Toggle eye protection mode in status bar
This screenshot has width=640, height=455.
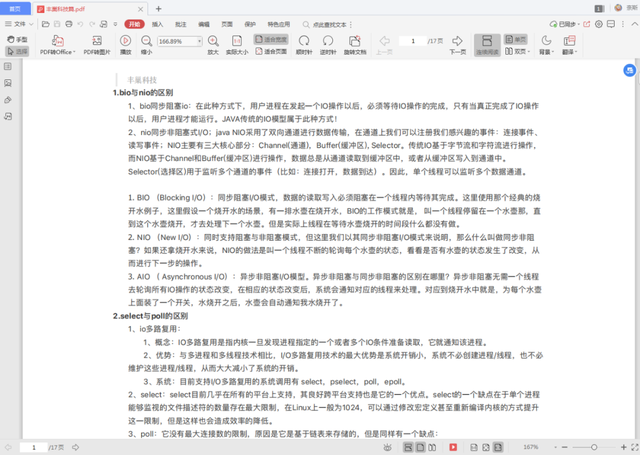coord(387,447)
